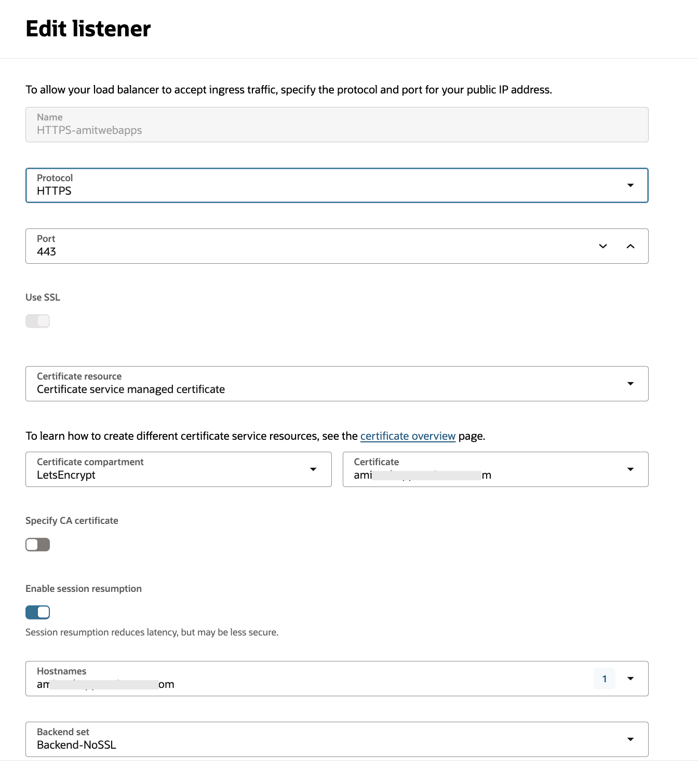Click the Backend set dropdown arrow
The image size is (698, 784).
pyautogui.click(x=630, y=739)
